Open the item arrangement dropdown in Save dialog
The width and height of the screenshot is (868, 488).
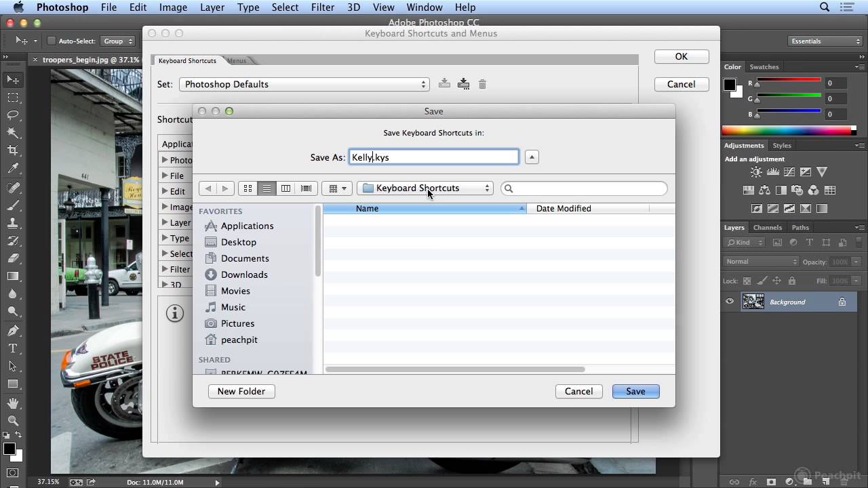tap(337, 188)
